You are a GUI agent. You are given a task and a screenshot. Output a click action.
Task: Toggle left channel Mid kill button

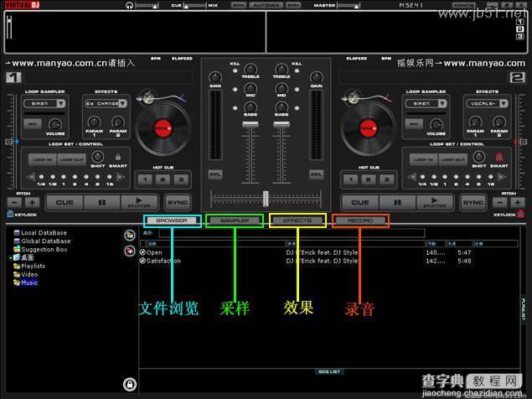(x=235, y=90)
